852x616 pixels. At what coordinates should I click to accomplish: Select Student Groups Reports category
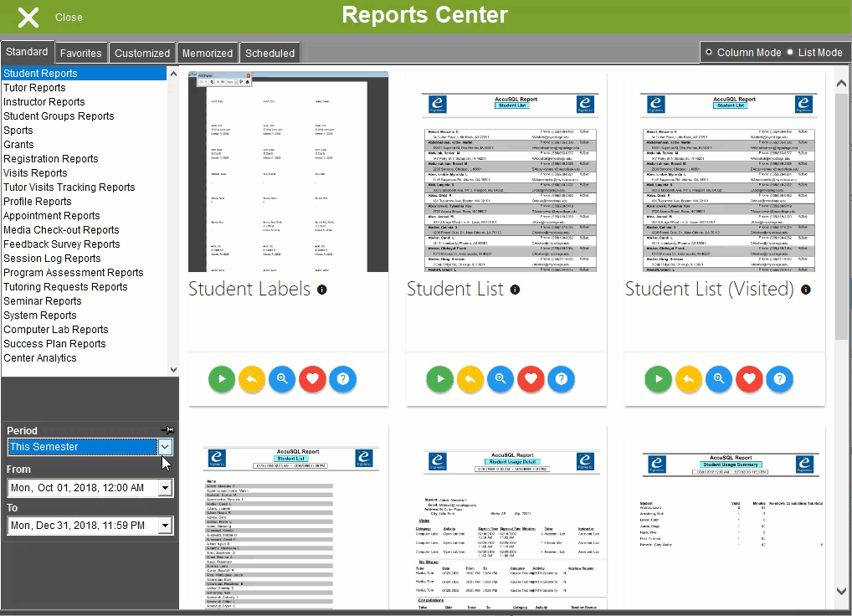pos(85,116)
